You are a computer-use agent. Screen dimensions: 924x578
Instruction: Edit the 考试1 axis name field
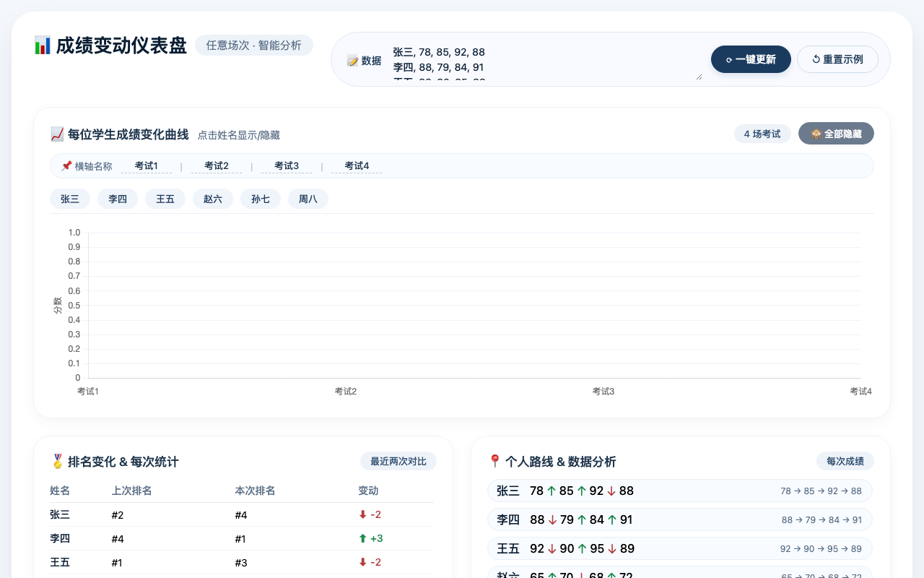coord(147,166)
